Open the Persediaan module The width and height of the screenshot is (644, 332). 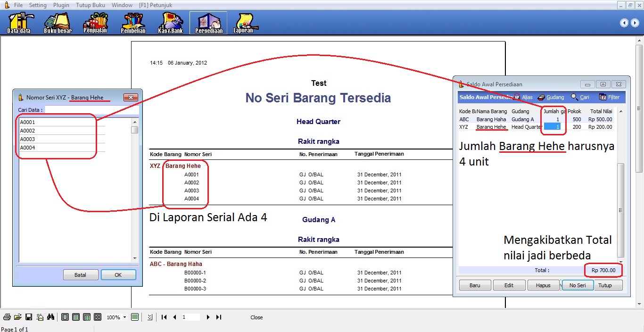(x=208, y=23)
